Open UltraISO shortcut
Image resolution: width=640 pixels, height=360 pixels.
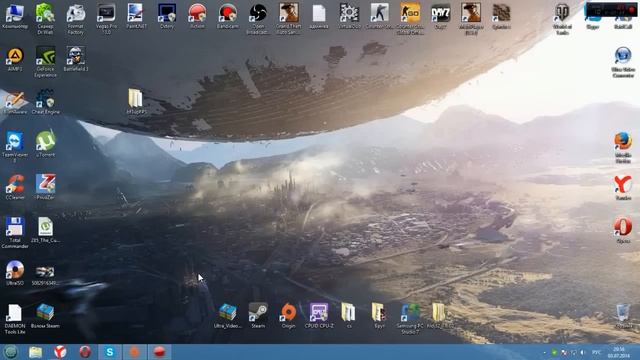pyautogui.click(x=15, y=273)
